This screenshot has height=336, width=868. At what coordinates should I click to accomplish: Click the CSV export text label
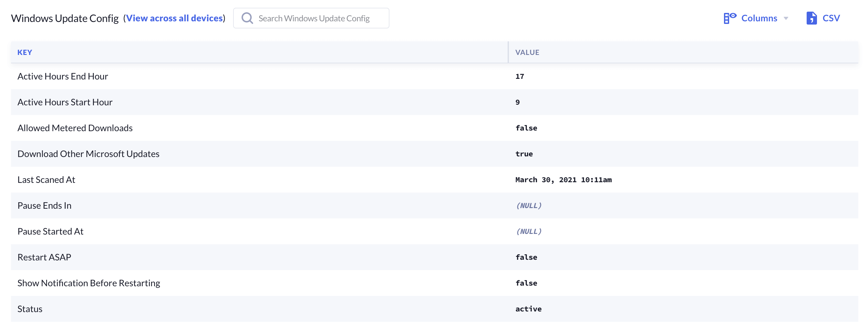point(831,18)
